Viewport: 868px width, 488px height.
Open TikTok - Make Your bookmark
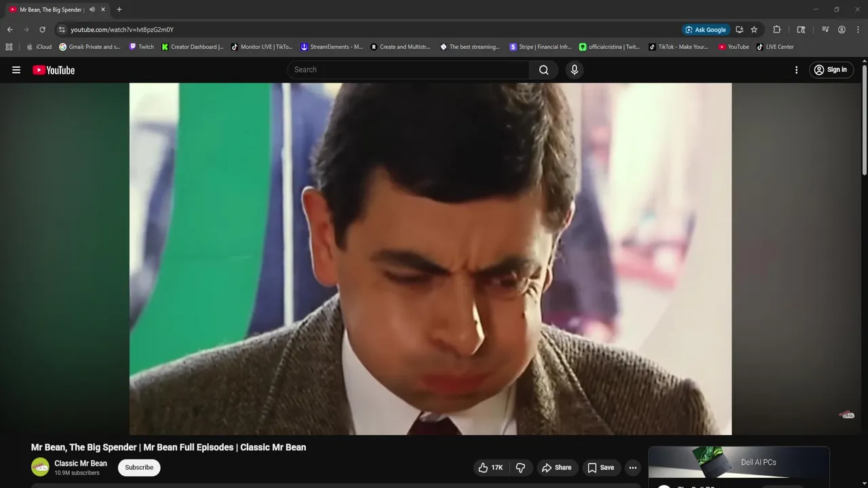[679, 47]
